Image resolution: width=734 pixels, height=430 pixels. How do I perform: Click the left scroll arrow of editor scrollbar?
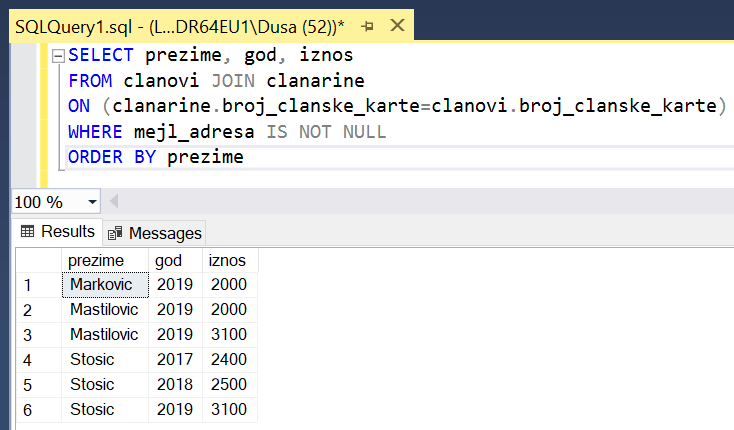coord(113,202)
